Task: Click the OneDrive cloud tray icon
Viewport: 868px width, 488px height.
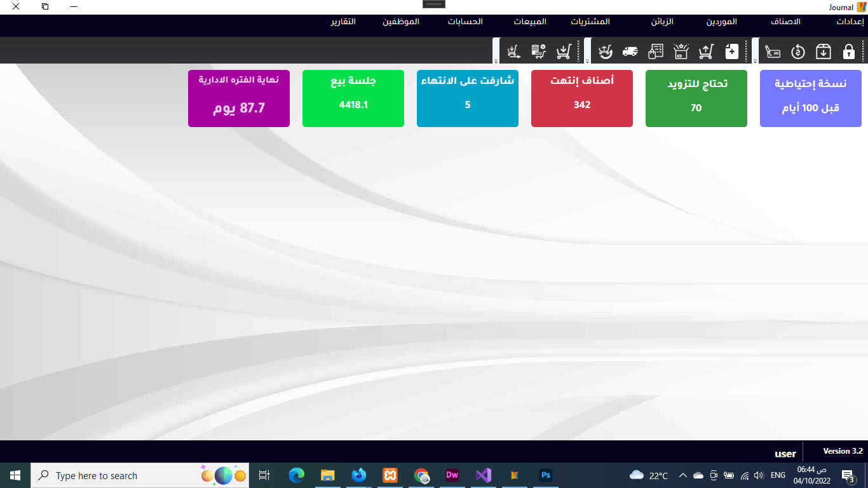Action: click(x=698, y=475)
